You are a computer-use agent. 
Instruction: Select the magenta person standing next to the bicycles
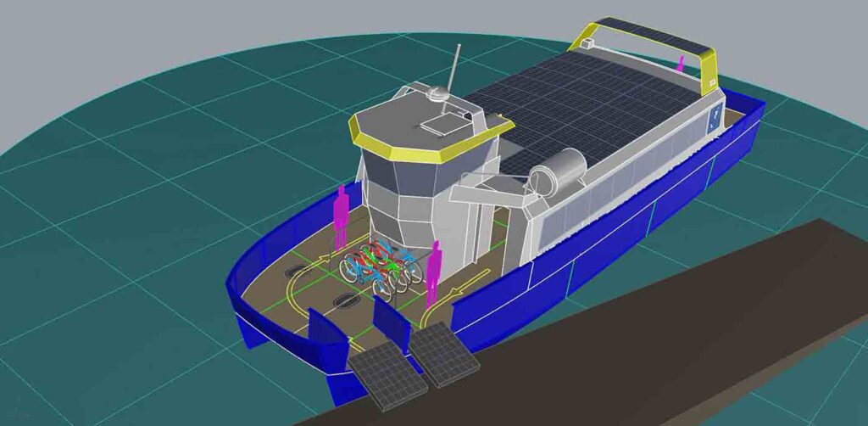click(x=433, y=273)
